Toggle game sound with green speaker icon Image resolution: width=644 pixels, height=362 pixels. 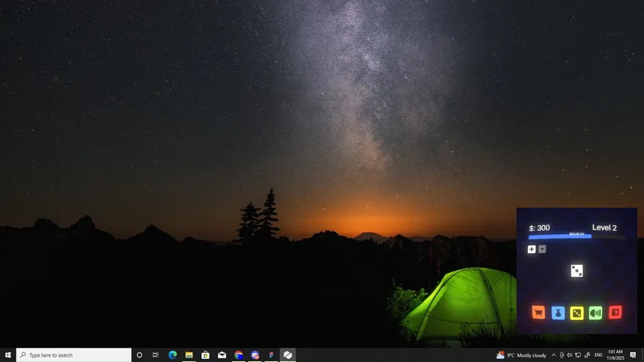[x=595, y=313]
